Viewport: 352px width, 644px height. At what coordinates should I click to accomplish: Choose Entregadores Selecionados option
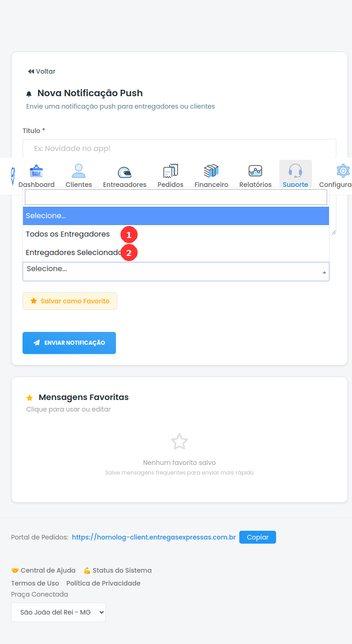click(x=176, y=253)
